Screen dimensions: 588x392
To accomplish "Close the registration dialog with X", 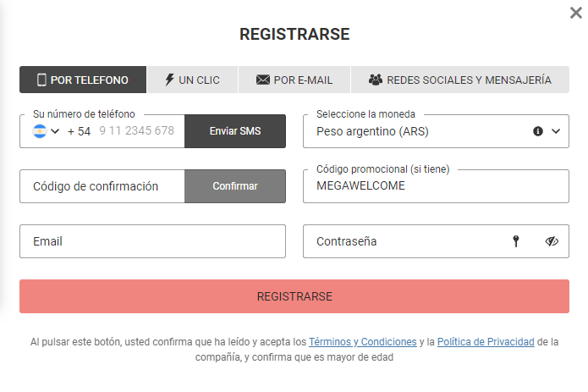I will [x=576, y=13].
